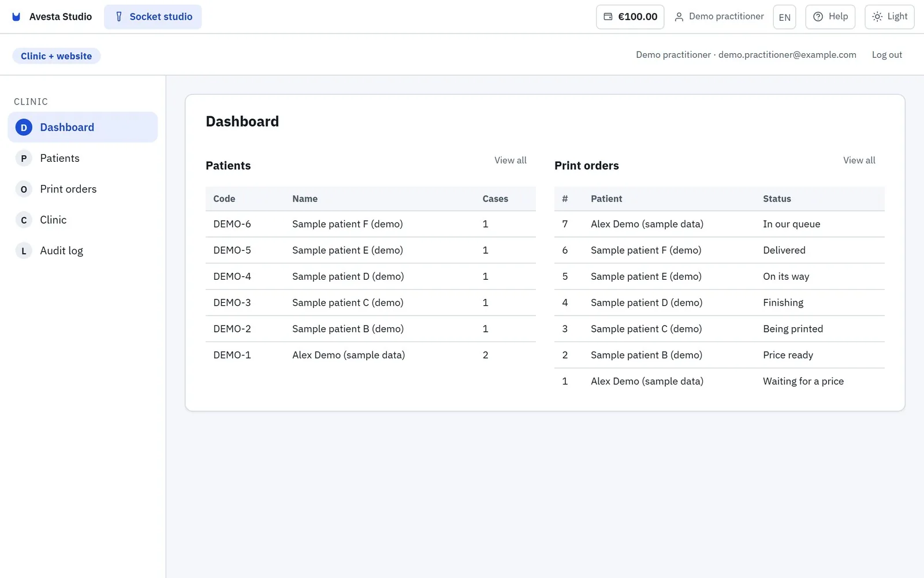Click the Price ready status
This screenshot has width=924, height=578.
[x=788, y=355]
